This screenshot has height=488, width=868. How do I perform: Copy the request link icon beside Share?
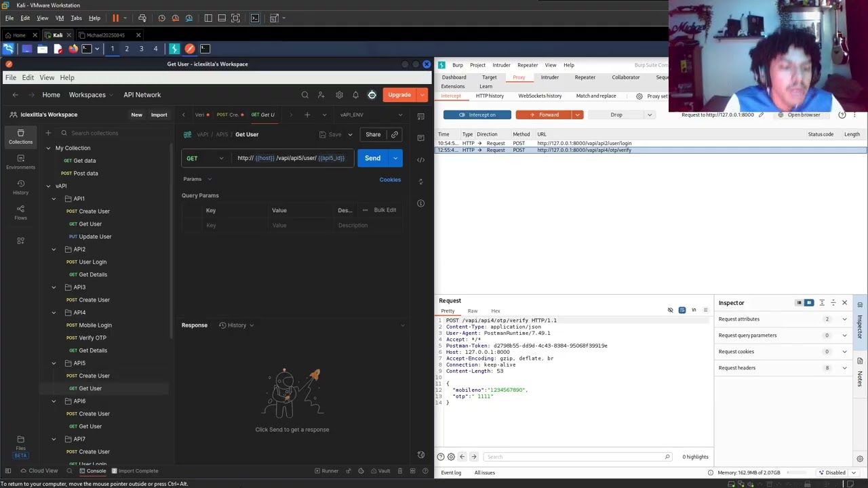394,134
